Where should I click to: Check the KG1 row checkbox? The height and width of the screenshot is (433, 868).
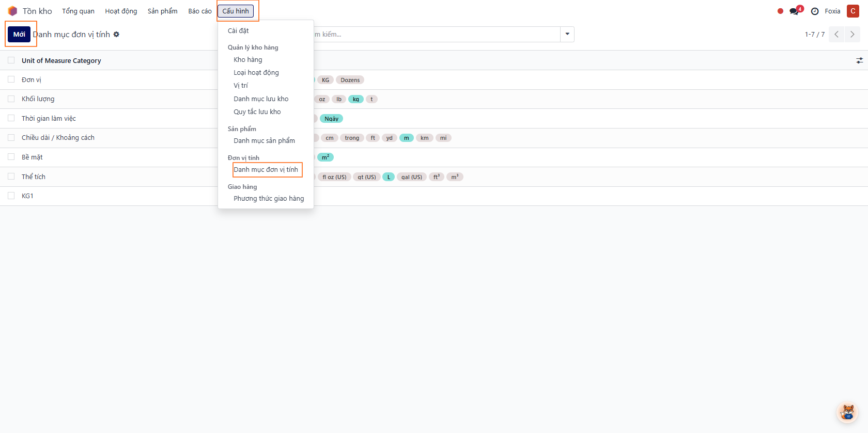pyautogui.click(x=11, y=196)
